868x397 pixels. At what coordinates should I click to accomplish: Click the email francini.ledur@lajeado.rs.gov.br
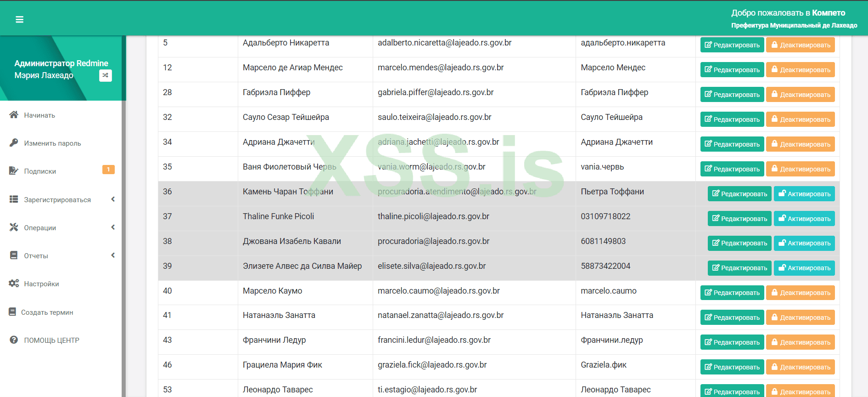click(434, 340)
